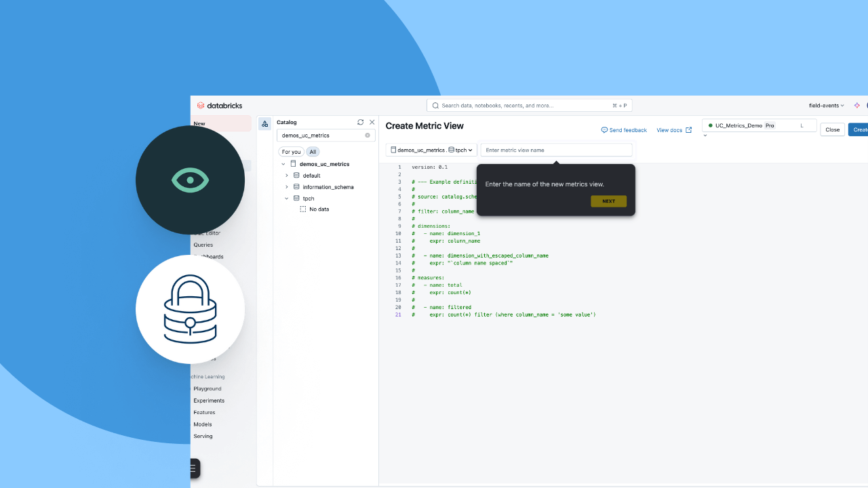
Task: Click the '# measures:' code line
Action: [x=428, y=277]
